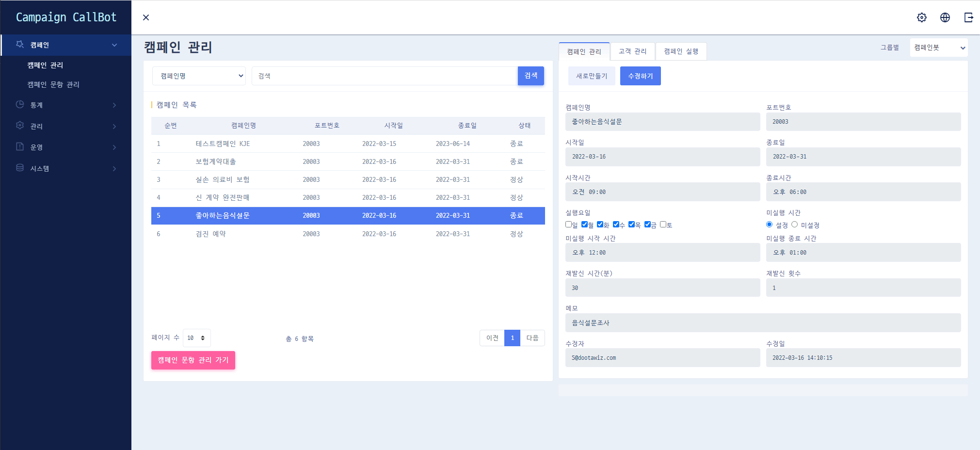
Task: Switch to the 캠페인 실행 tab
Action: point(681,51)
